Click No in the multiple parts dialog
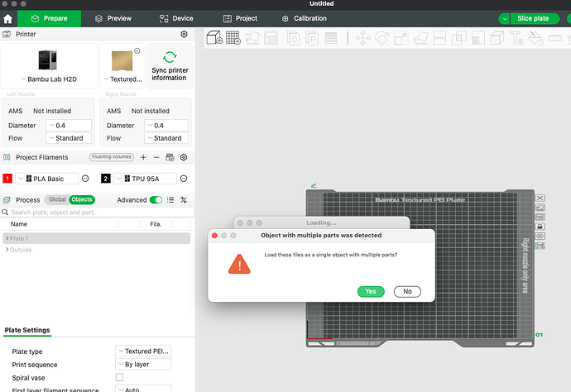 click(x=407, y=292)
